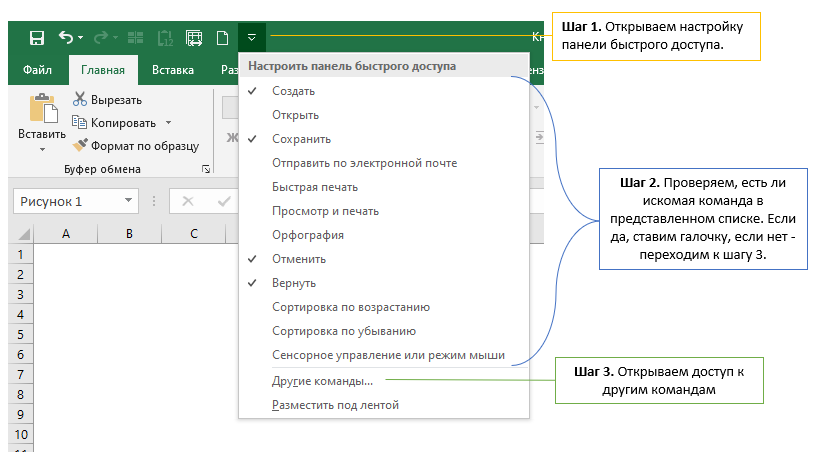Viewport: 823px width, 462px height.
Task: Select row 1 header
Action: point(20,255)
